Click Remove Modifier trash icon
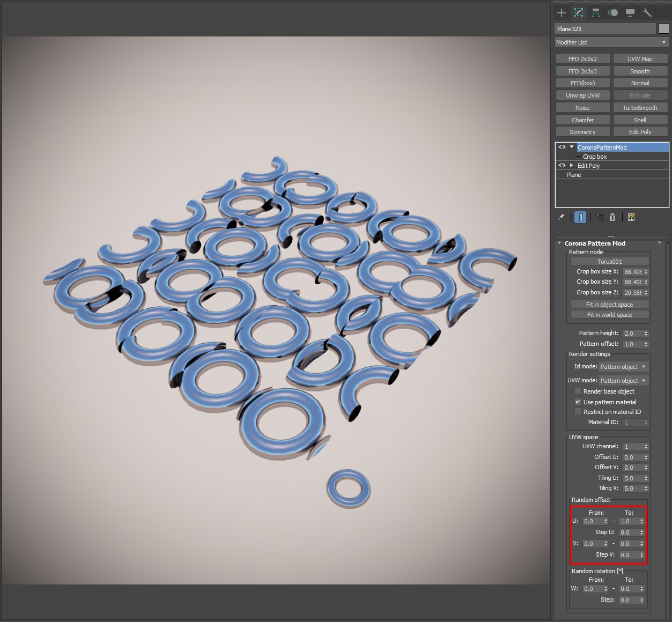 [x=612, y=217]
